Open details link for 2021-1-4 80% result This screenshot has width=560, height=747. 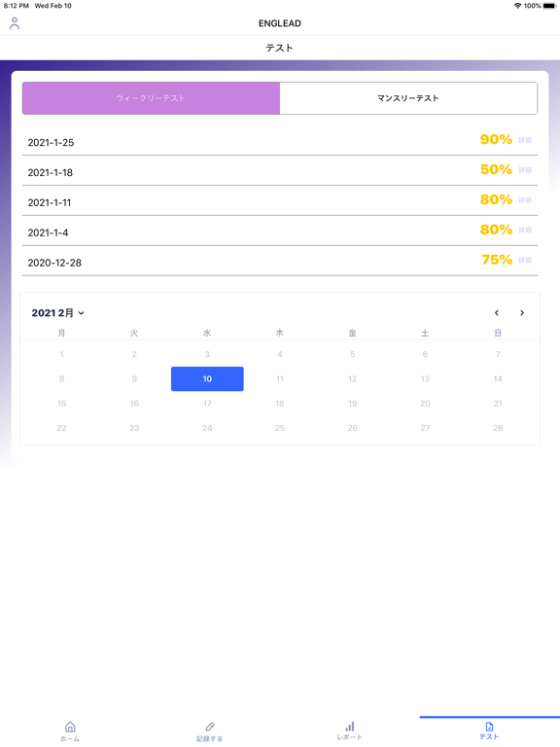point(525,231)
